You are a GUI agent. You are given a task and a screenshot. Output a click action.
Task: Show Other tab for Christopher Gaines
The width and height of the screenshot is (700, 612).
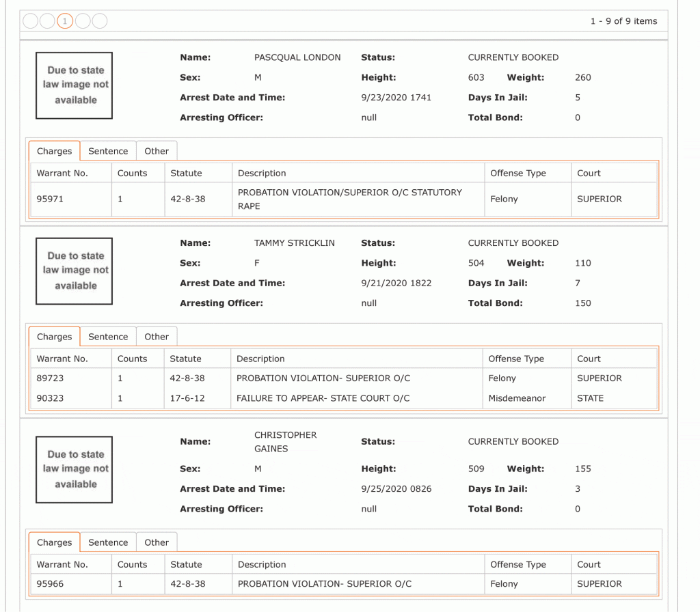pyautogui.click(x=157, y=542)
